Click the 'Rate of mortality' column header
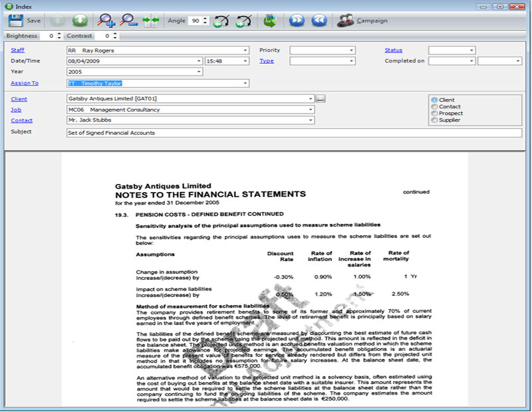Screen dimensions: 532x412 click(x=396, y=256)
